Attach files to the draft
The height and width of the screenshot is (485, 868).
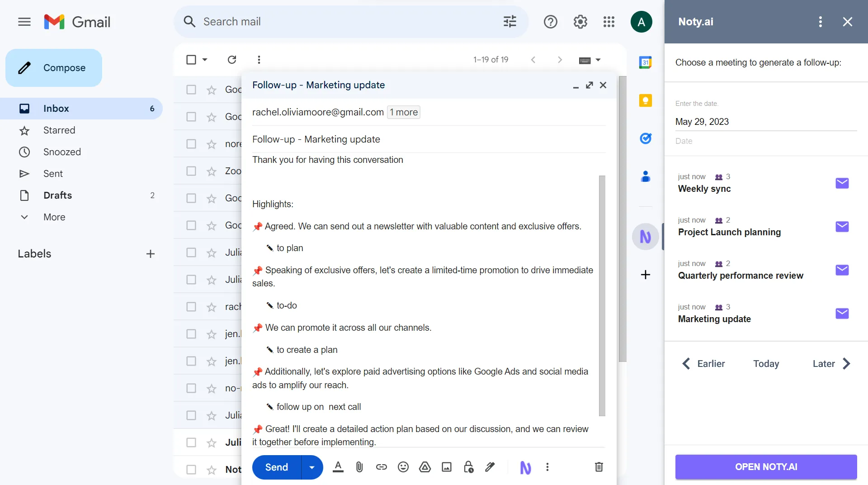pos(359,467)
